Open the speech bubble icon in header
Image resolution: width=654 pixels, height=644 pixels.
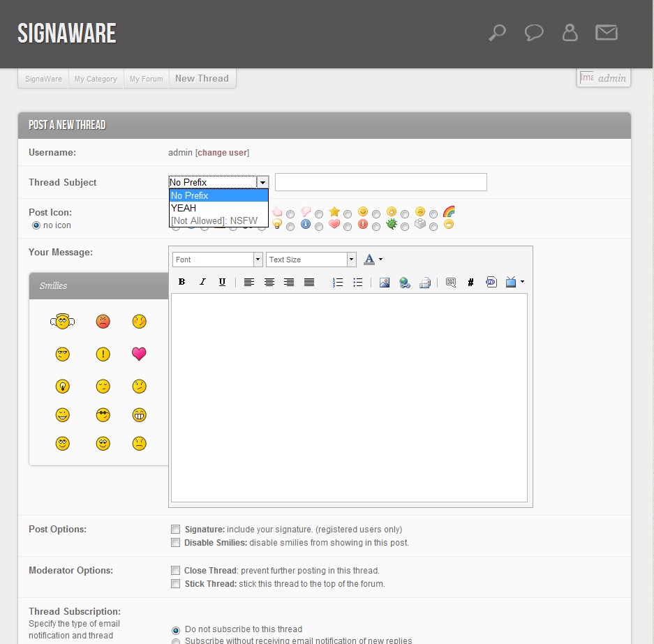(x=533, y=33)
